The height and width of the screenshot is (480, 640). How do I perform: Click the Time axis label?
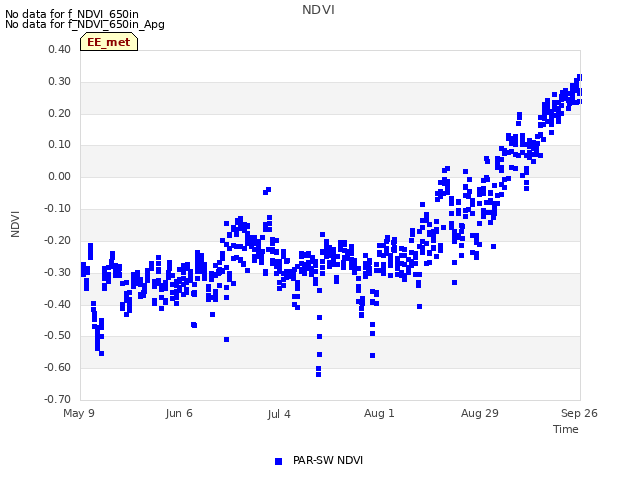pos(566,429)
